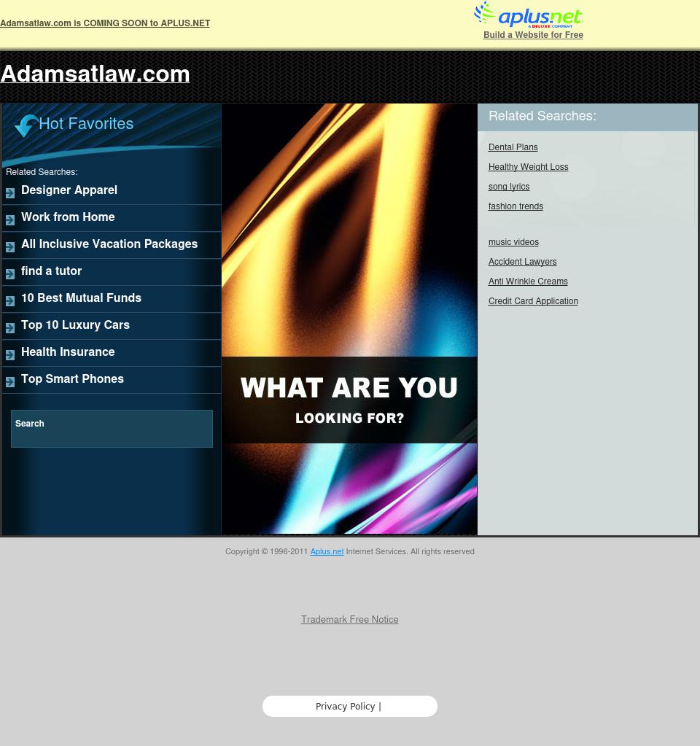Open the song lyrics link

pos(509,187)
